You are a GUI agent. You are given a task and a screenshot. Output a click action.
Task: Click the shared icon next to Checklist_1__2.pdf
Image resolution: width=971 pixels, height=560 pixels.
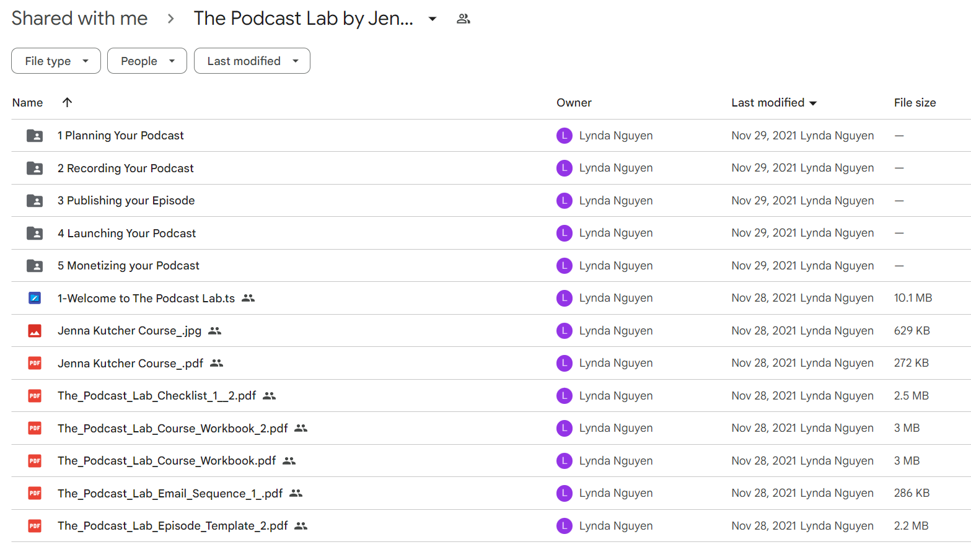click(x=269, y=396)
